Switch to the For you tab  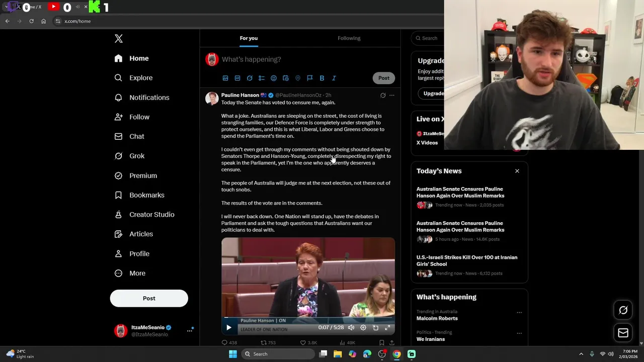[x=249, y=38]
